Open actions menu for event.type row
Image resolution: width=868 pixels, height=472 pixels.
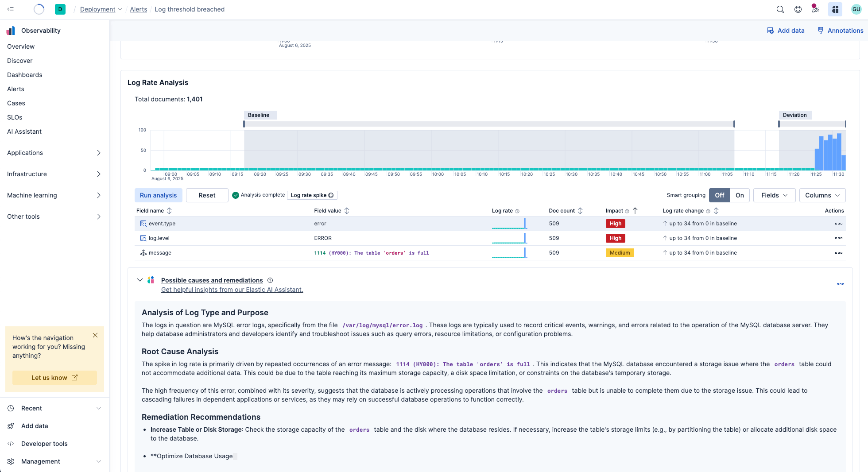[x=838, y=224]
